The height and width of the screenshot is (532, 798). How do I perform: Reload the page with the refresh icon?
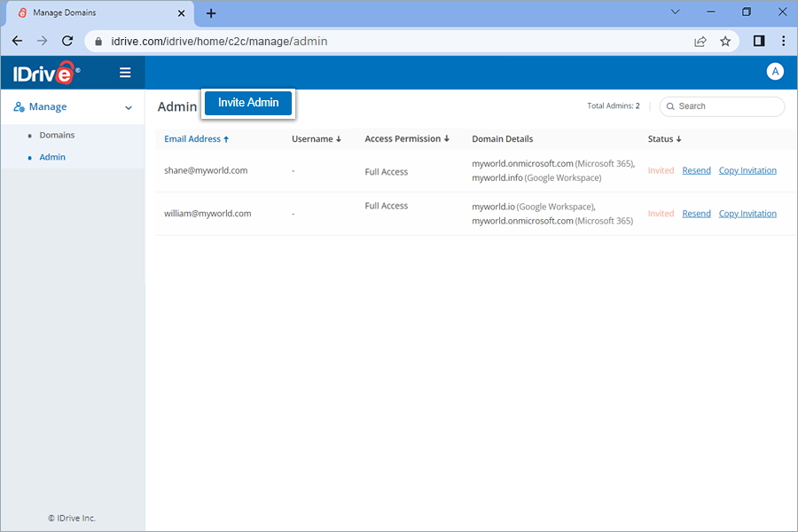(x=67, y=42)
